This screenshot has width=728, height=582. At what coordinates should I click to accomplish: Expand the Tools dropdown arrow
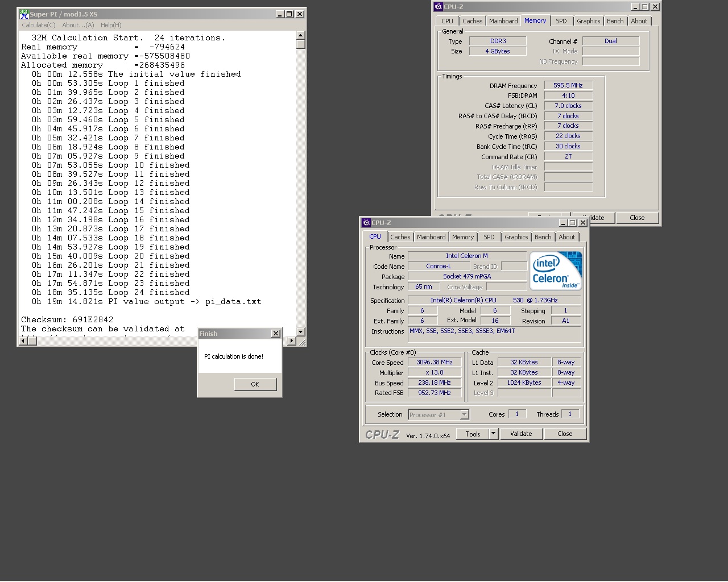tap(494, 434)
